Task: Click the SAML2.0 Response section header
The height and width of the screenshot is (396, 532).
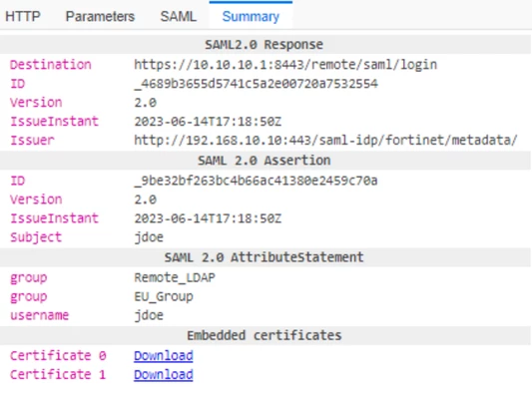Action: coord(264,45)
